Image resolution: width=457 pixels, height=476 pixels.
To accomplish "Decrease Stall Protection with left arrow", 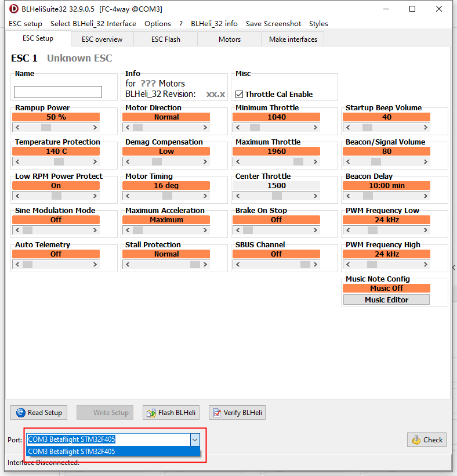I will [x=128, y=265].
